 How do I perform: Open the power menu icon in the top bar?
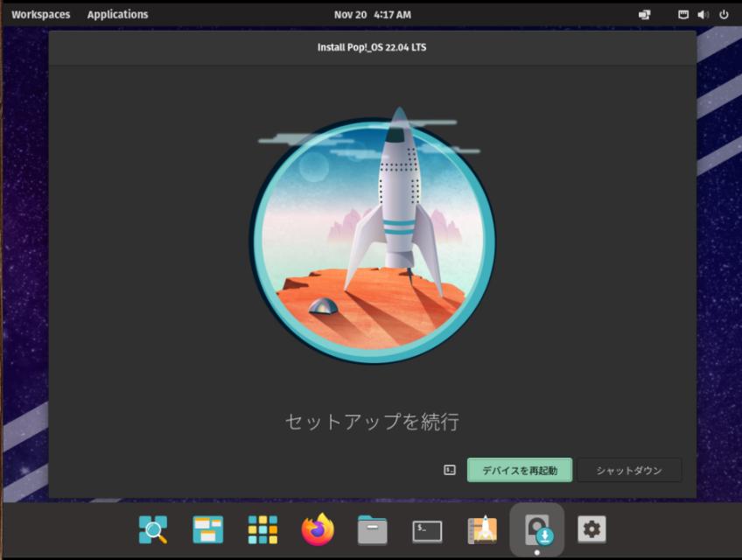pyautogui.click(x=724, y=15)
